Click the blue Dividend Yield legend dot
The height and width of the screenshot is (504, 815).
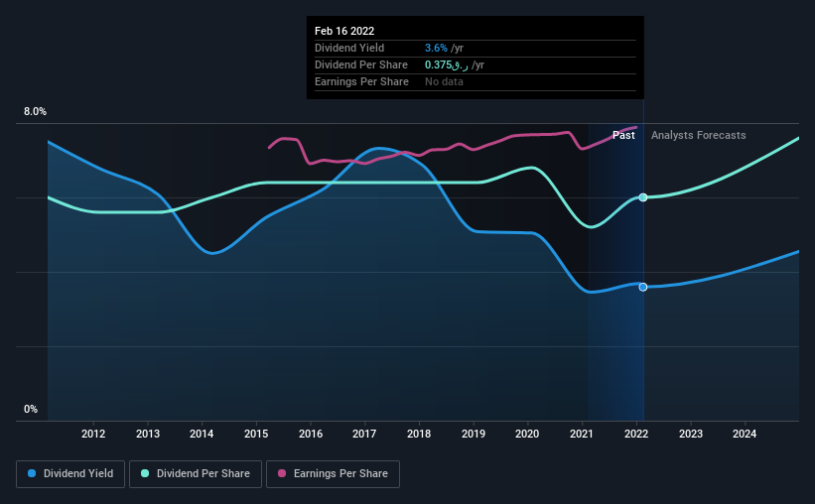click(32, 473)
